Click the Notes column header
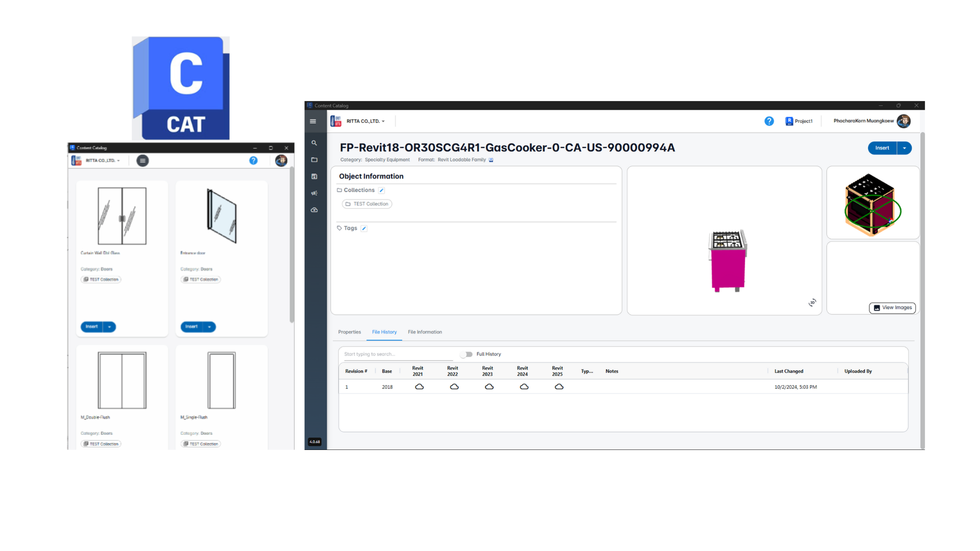This screenshot has height=551, width=980. (611, 371)
